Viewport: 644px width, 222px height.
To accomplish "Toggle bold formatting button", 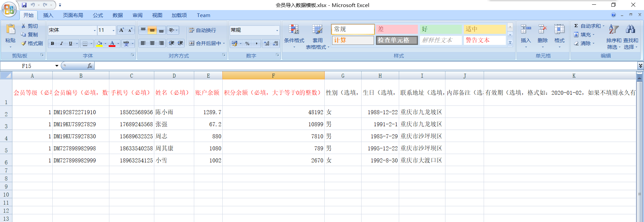I will coord(52,44).
